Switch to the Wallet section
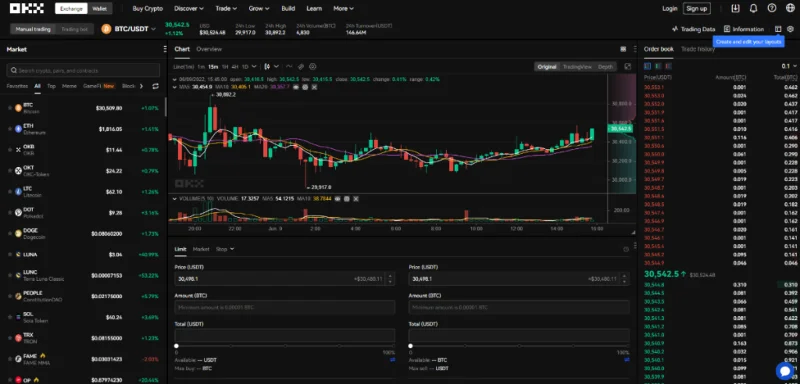Image resolution: width=800 pixels, height=384 pixels. pos(99,8)
